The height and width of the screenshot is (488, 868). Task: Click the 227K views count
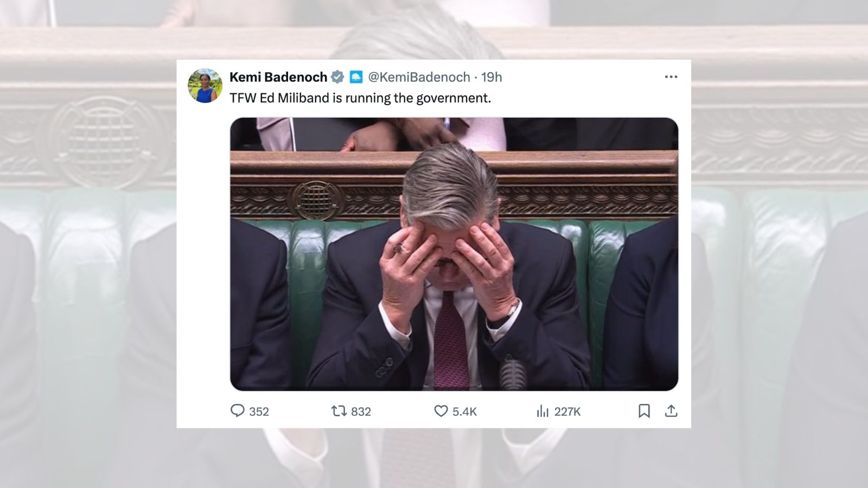pos(567,412)
